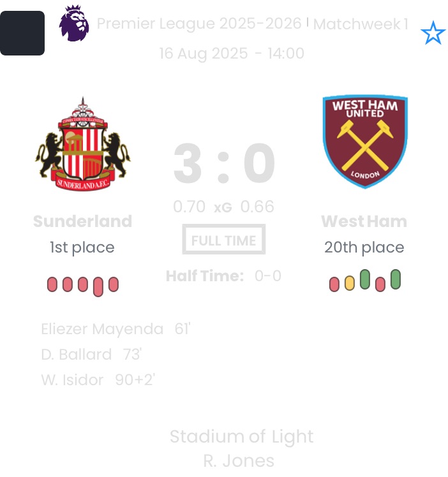The height and width of the screenshot is (477, 448).
Task: Tap West Ham's yellow draw form indicator
Action: click(x=350, y=283)
